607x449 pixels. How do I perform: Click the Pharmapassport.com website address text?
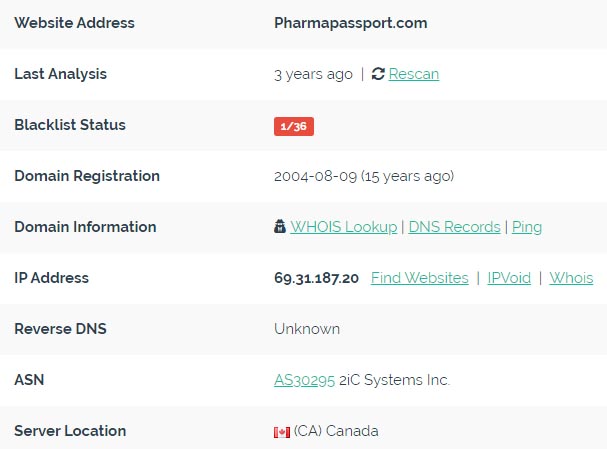351,23
